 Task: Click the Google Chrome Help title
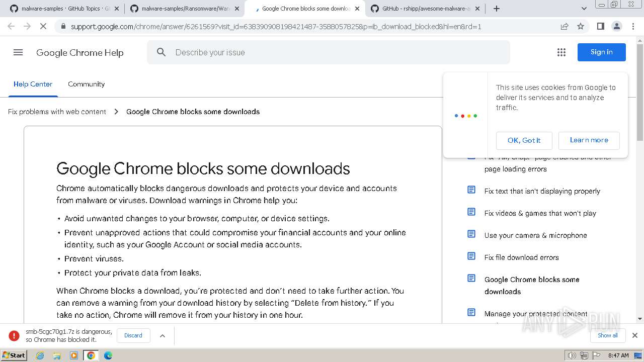[79, 52]
